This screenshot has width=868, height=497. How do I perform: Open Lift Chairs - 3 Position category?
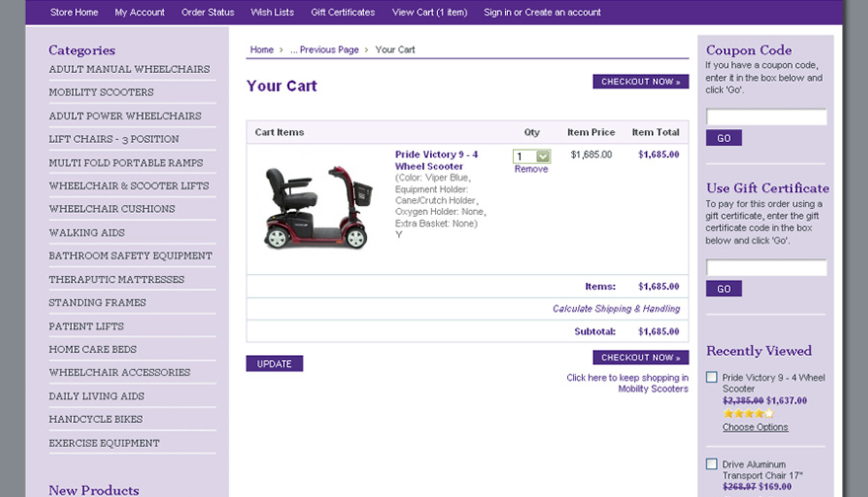(x=114, y=139)
